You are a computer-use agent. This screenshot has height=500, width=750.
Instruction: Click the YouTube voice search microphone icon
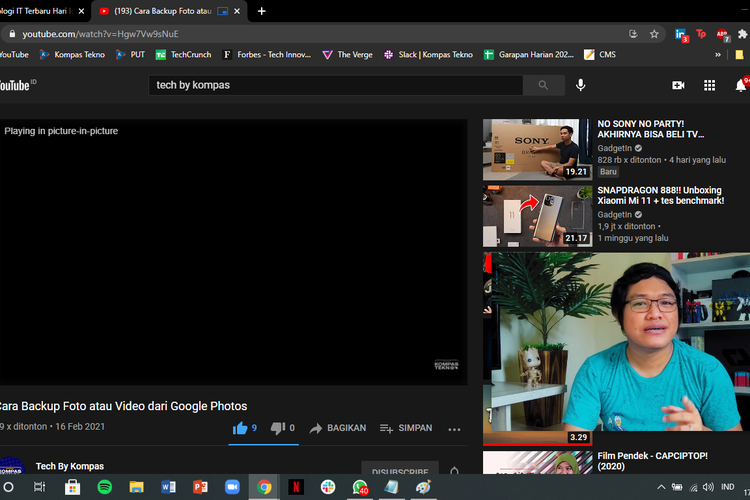click(x=580, y=86)
